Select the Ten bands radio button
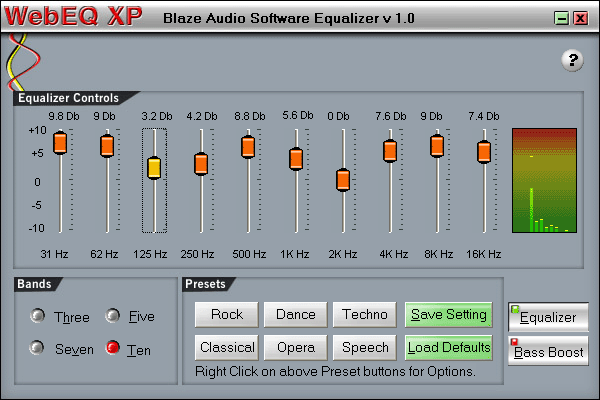This screenshot has width=600, height=400. pos(113,349)
